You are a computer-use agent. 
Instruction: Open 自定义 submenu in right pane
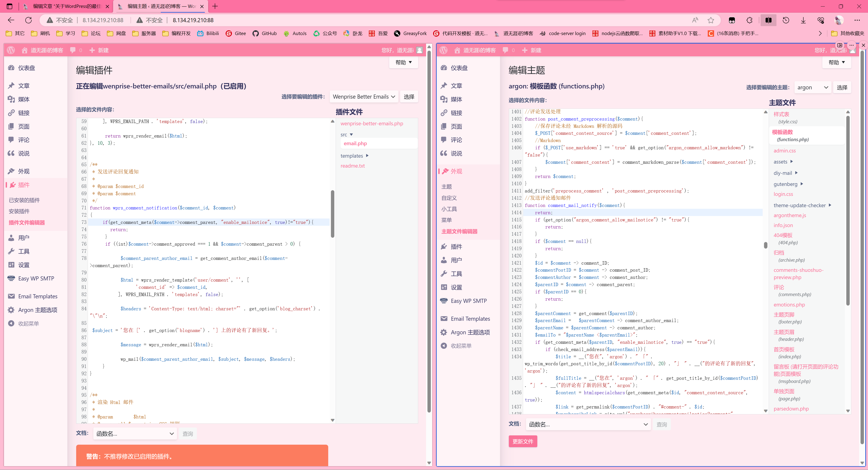[x=449, y=198]
